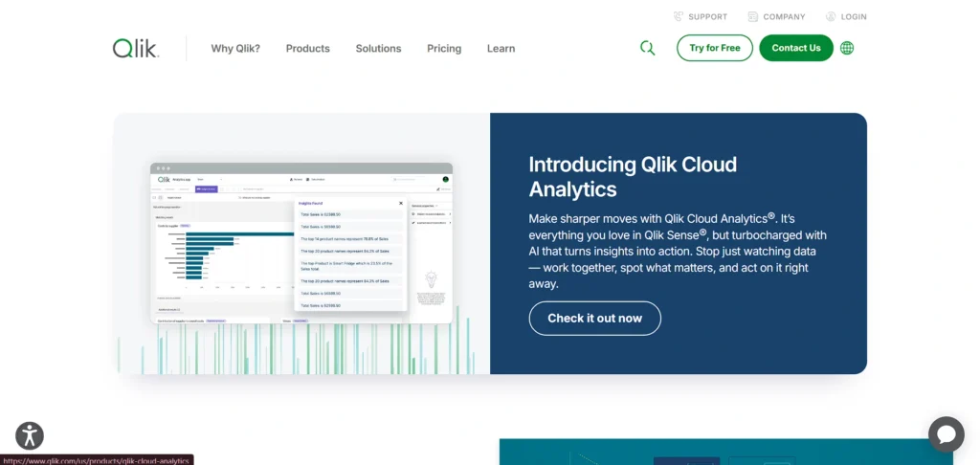Open the Solutions menu
Viewport: 980px width, 465px height.
[x=379, y=48]
